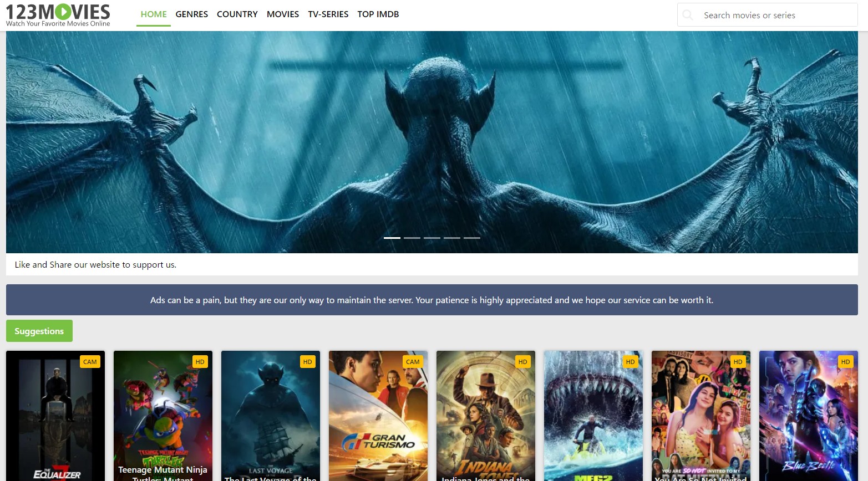Screen dimensions: 868x481
Task: Open the TOP IMDB page
Action: (378, 14)
